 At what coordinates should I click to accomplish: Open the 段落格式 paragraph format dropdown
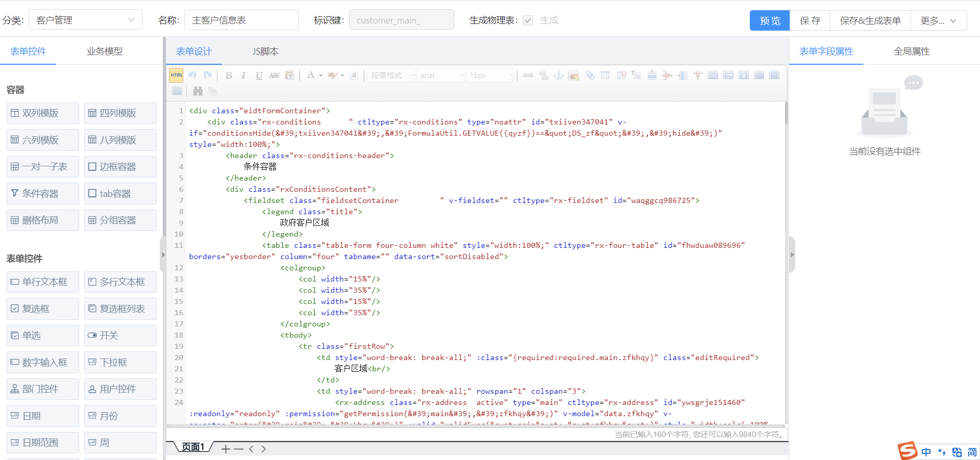[391, 75]
